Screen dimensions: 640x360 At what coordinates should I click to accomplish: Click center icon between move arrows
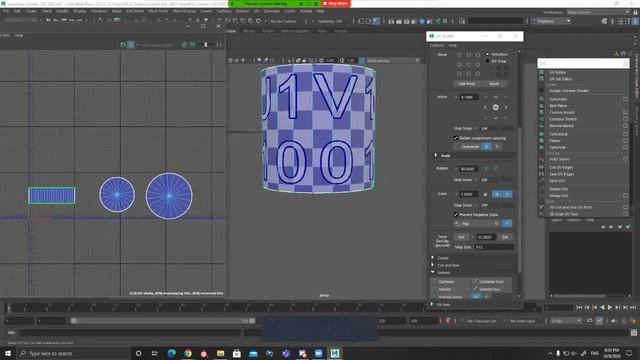(x=496, y=107)
